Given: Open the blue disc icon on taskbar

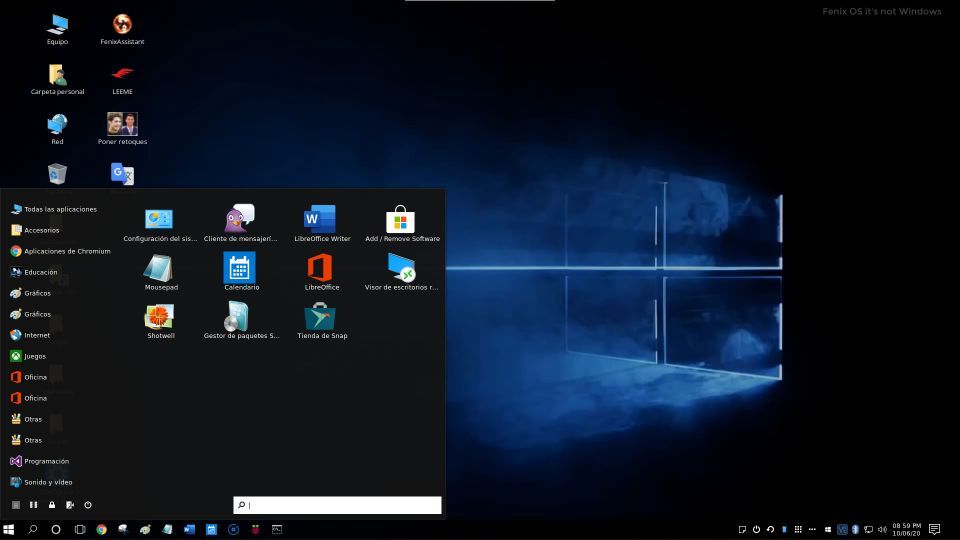Looking at the screenshot, I should [233, 530].
